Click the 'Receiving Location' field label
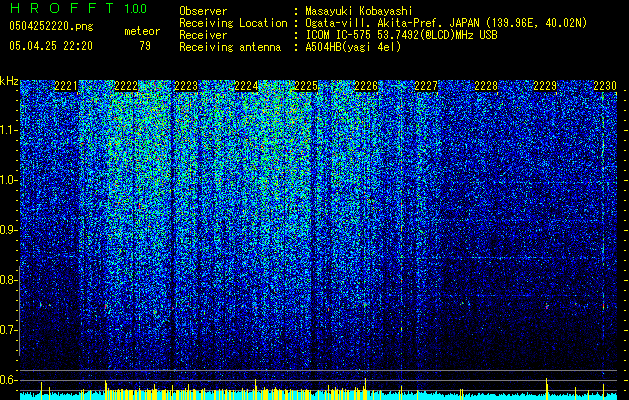The width and height of the screenshot is (629, 400). pos(233,23)
